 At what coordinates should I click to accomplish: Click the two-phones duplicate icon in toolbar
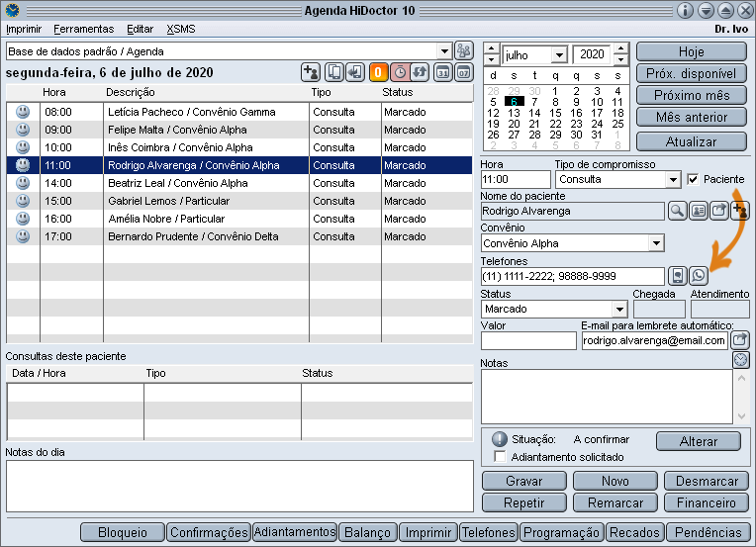[334, 73]
